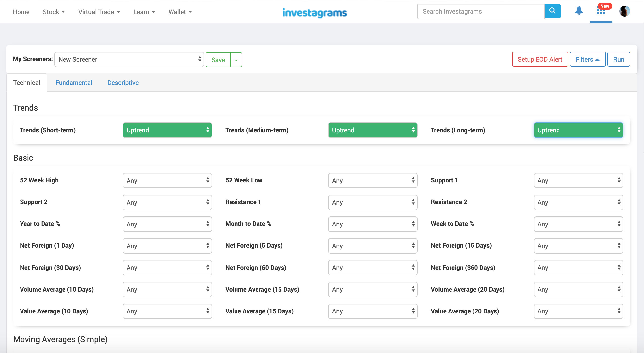Open the Wallet menu
This screenshot has height=353, width=644.
(x=180, y=12)
